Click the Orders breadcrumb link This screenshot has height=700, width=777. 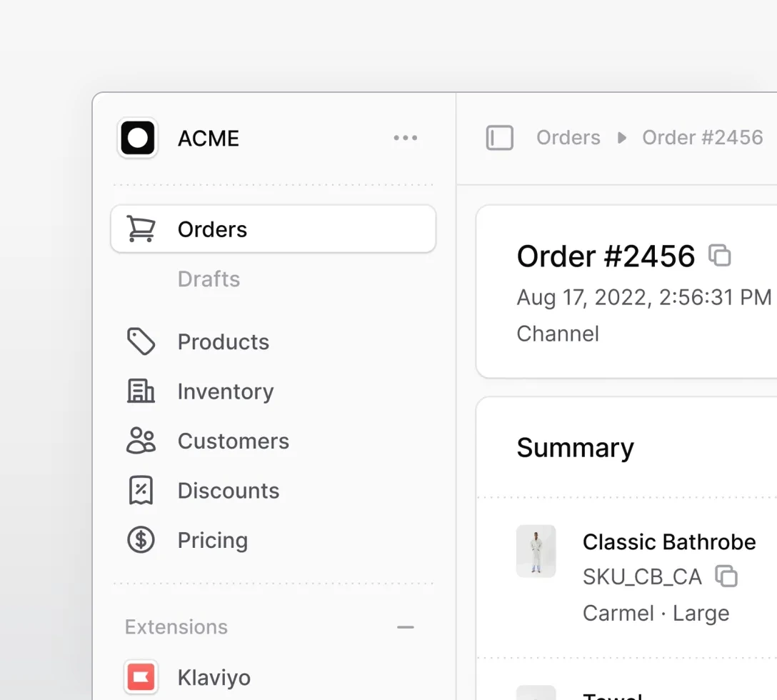[568, 137]
